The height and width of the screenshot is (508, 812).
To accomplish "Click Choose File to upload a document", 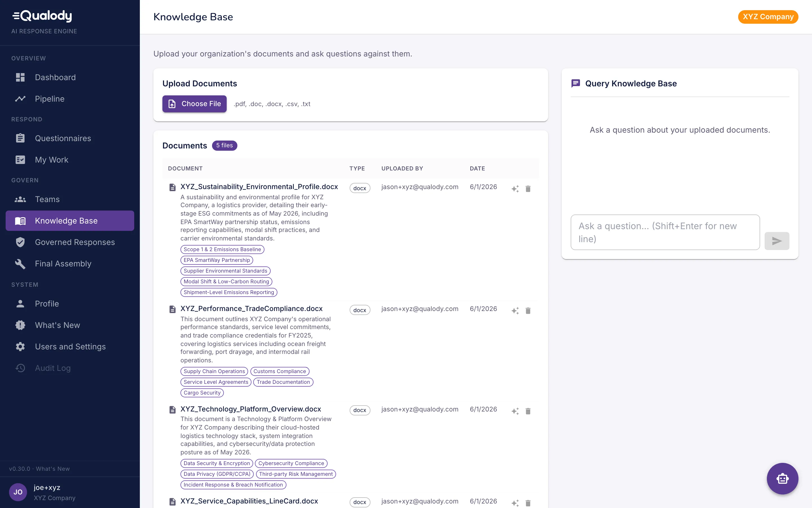I will pyautogui.click(x=194, y=104).
